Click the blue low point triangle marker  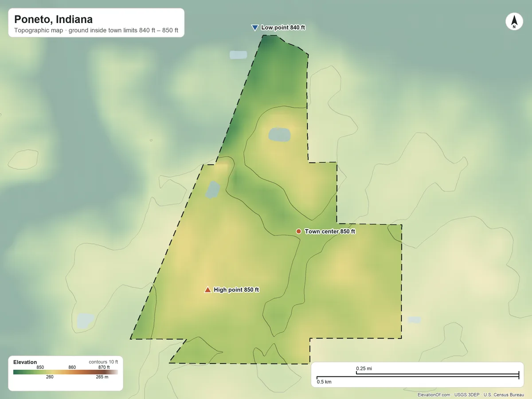(x=255, y=28)
